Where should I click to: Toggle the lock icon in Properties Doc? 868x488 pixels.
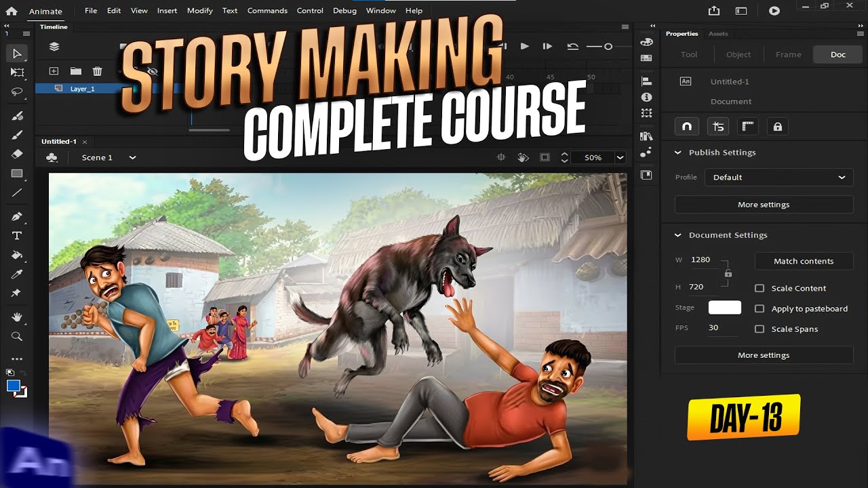778,126
